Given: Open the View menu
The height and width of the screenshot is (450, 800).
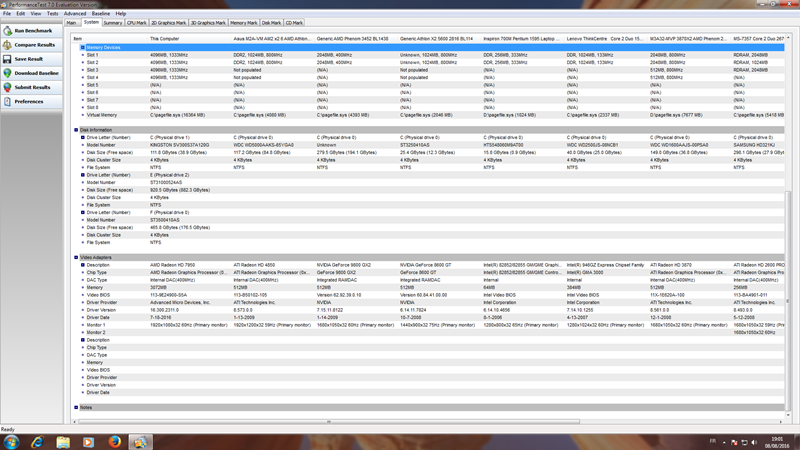Looking at the screenshot, I should pyautogui.click(x=36, y=14).
